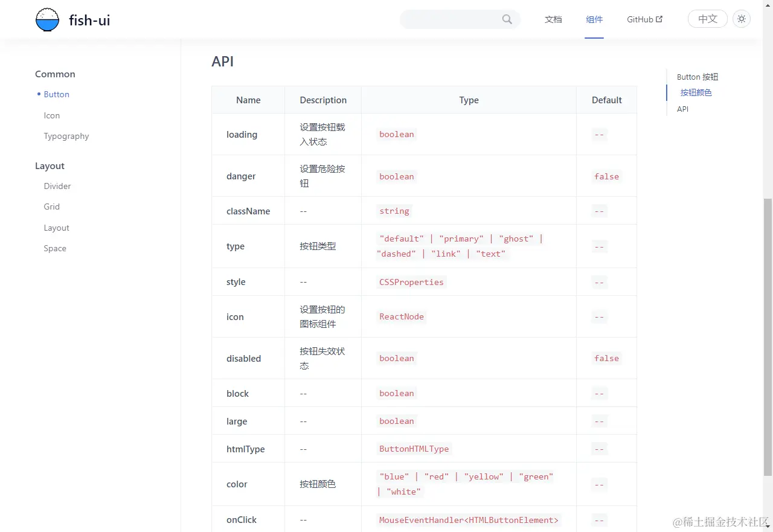Click the Description column header

323,100
